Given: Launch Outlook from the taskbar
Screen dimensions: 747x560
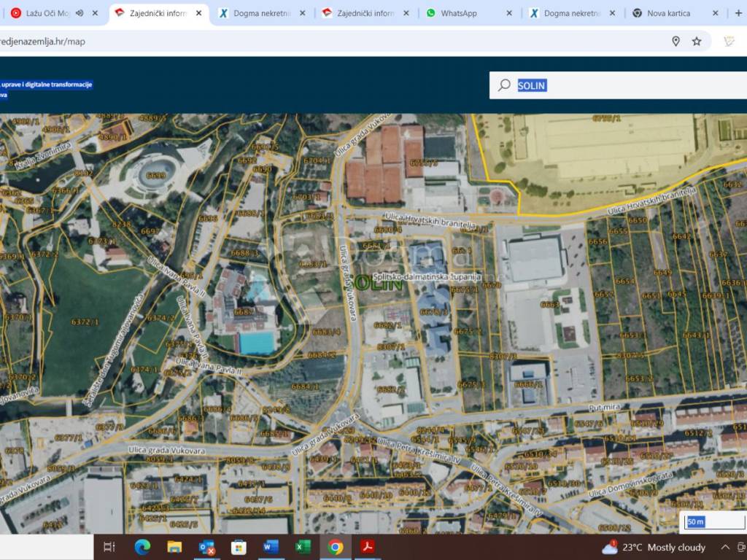Looking at the screenshot, I should click(x=206, y=547).
